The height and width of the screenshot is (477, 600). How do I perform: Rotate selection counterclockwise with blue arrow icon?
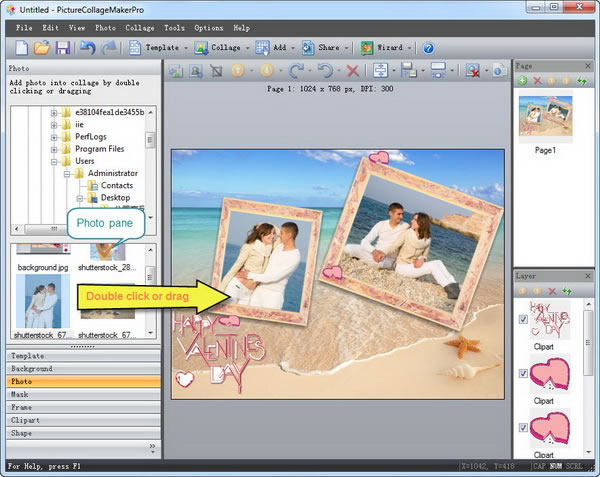pyautogui.click(x=325, y=71)
